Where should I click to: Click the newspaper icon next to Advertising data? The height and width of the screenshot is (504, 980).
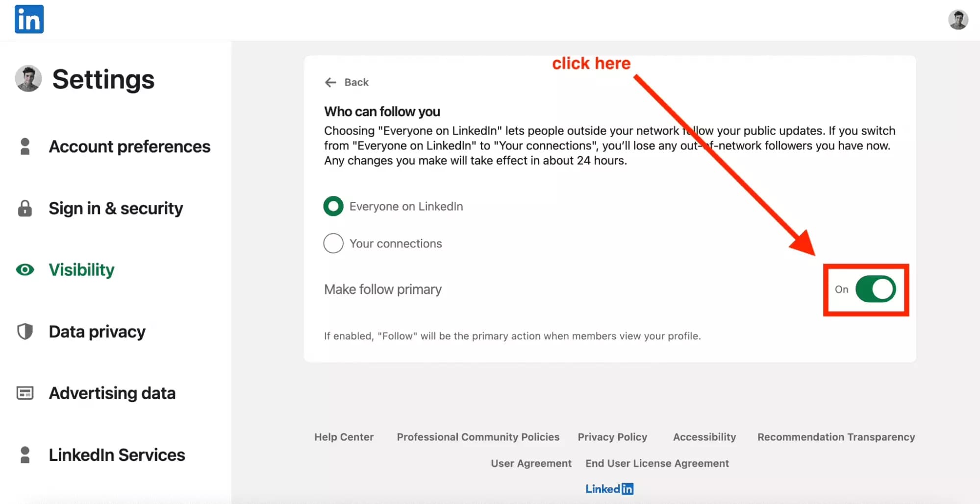[25, 393]
